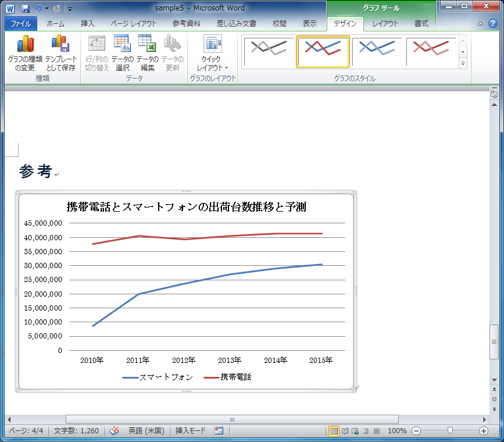Click zoom out minus button
Image resolution: width=504 pixels, height=442 pixels.
pos(416,431)
